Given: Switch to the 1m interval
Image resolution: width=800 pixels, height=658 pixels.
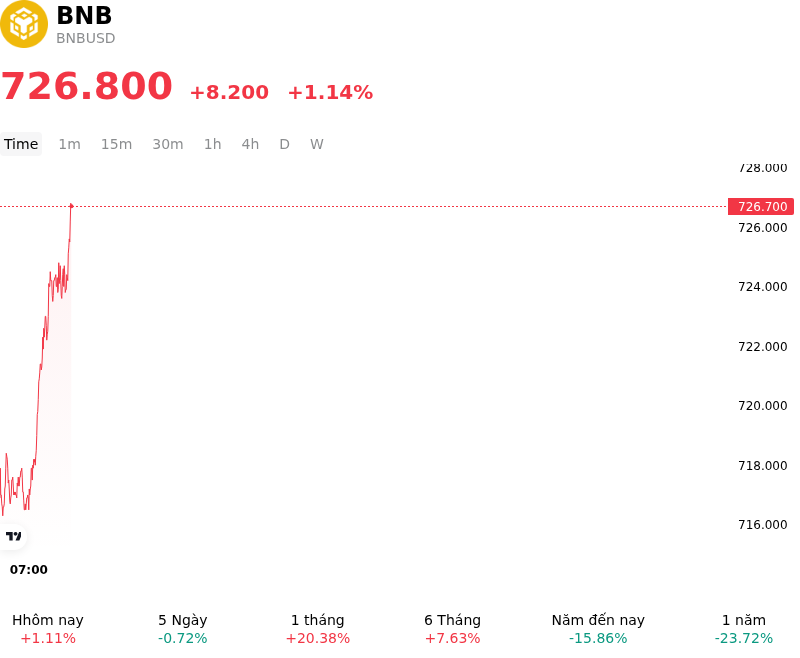Looking at the screenshot, I should 69,144.
